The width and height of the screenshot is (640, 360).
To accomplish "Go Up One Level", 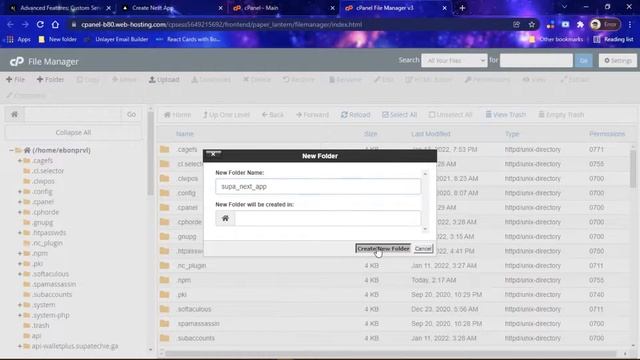I will pyautogui.click(x=226, y=115).
